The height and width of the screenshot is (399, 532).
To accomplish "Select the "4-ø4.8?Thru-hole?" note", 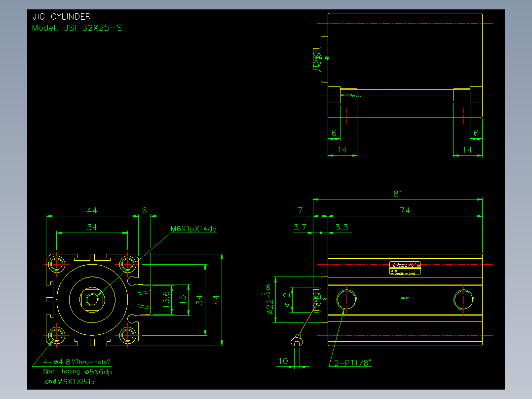I will (76, 362).
